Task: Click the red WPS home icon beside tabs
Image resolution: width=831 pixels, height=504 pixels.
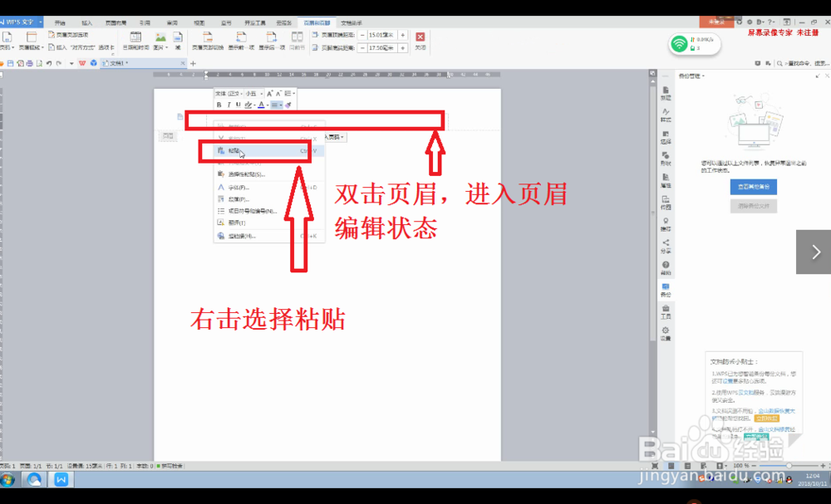Action: (82, 63)
